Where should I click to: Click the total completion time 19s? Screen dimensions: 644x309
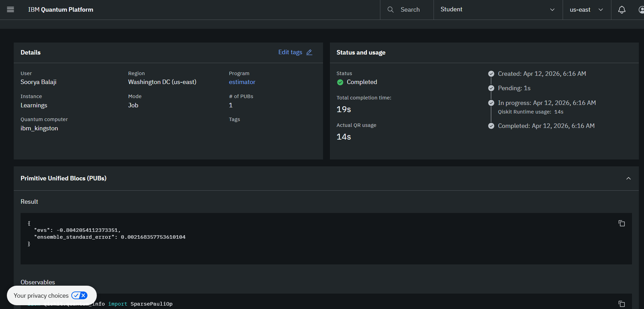tap(344, 109)
